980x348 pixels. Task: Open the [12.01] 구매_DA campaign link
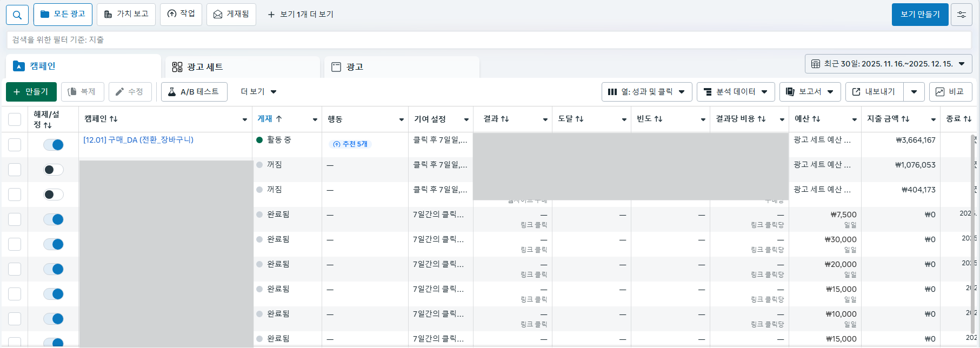[138, 140]
